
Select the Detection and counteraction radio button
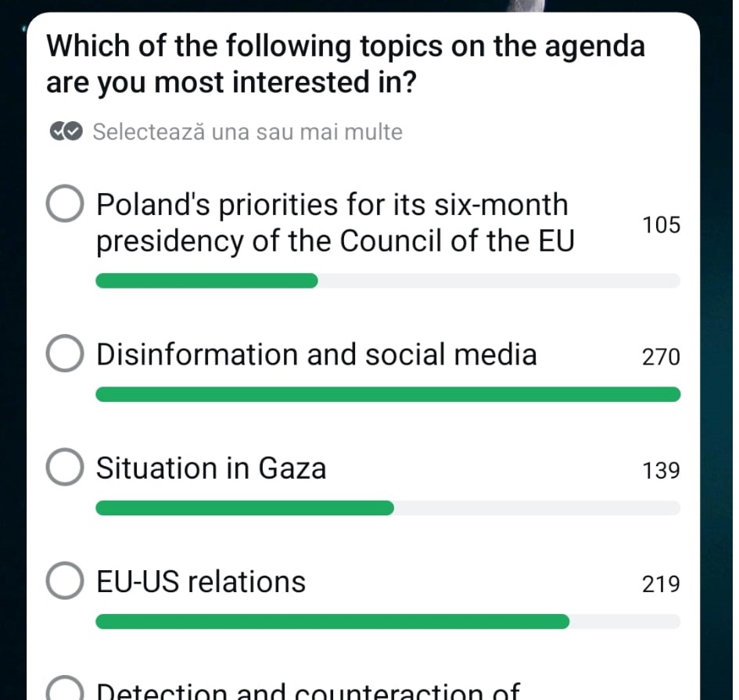tap(65, 688)
